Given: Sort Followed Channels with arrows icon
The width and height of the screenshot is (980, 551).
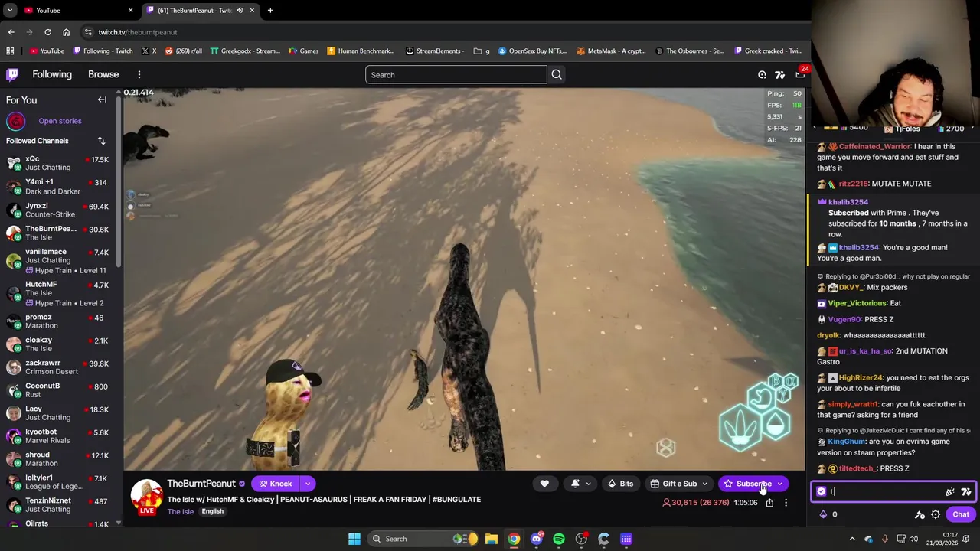Looking at the screenshot, I should tap(101, 141).
